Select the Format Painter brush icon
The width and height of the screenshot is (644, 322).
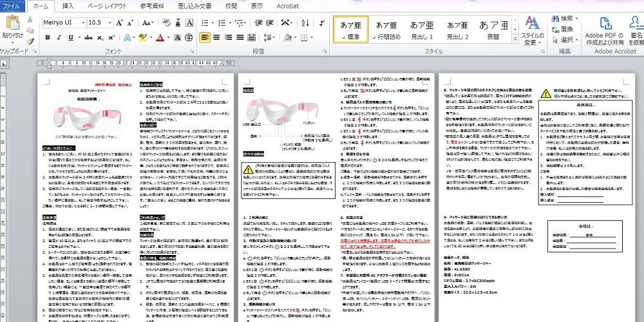point(30,41)
